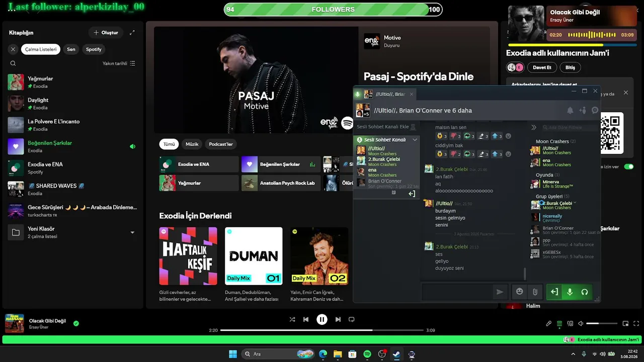Leave voice chat via green exit button
This screenshot has width=644, height=362.
[554, 292]
